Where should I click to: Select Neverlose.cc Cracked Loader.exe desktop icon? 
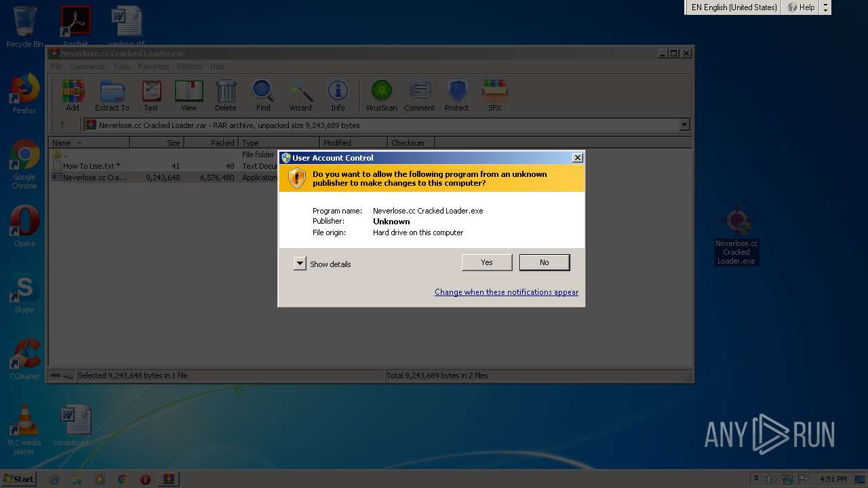click(736, 235)
